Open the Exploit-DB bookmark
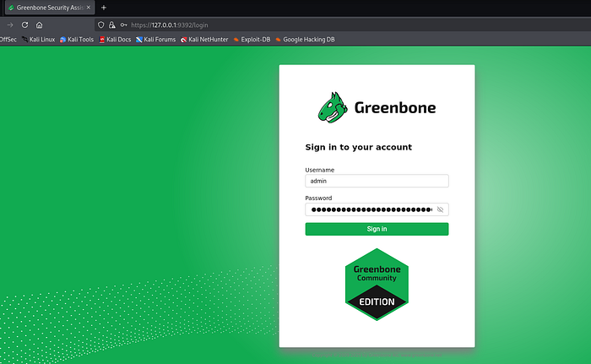Image resolution: width=591 pixels, height=364 pixels. coord(252,39)
